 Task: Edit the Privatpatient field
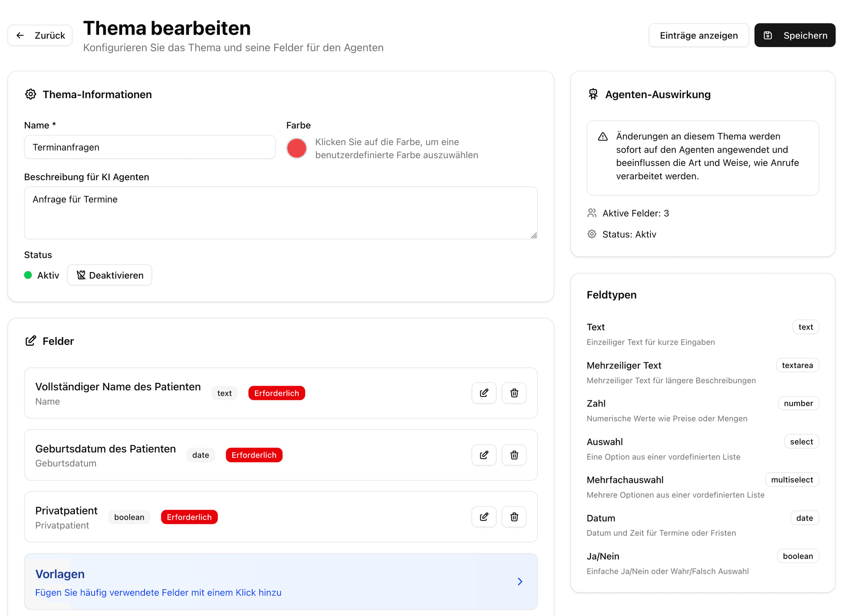(484, 517)
